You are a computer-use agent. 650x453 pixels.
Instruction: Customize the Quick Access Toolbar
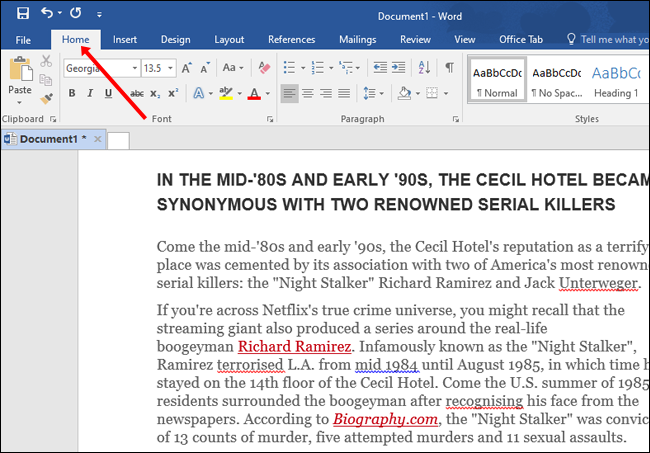coord(99,15)
